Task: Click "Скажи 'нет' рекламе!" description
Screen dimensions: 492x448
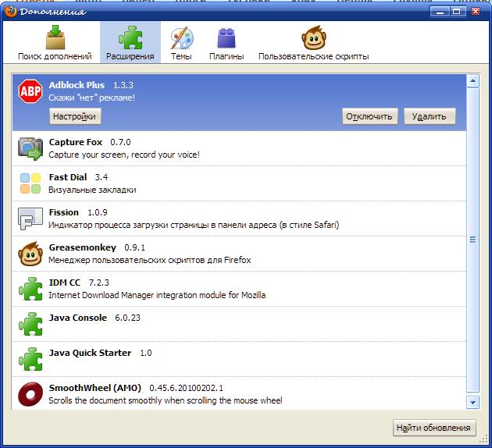Action: pyautogui.click(x=91, y=98)
